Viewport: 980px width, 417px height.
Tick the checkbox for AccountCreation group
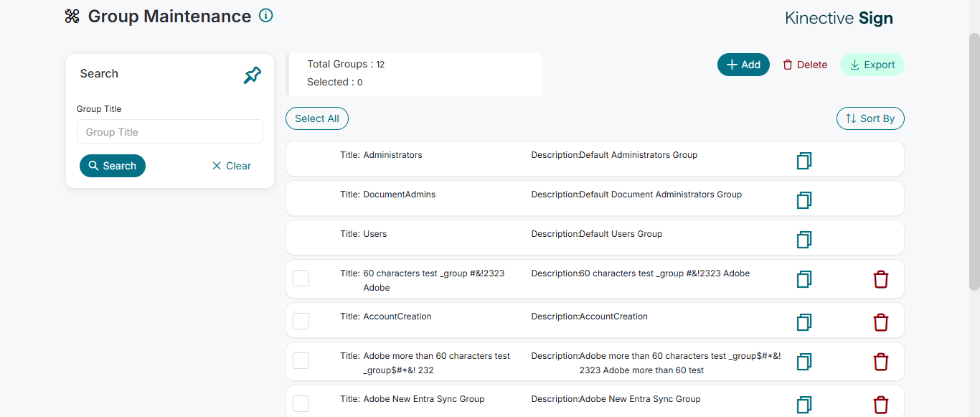(301, 321)
